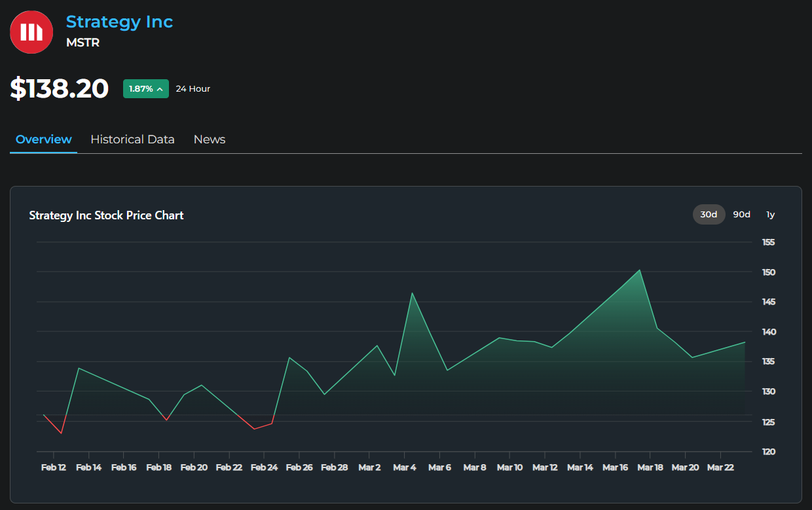Click the chart spike above Mar 4
The width and height of the screenshot is (812, 510).
(412, 293)
